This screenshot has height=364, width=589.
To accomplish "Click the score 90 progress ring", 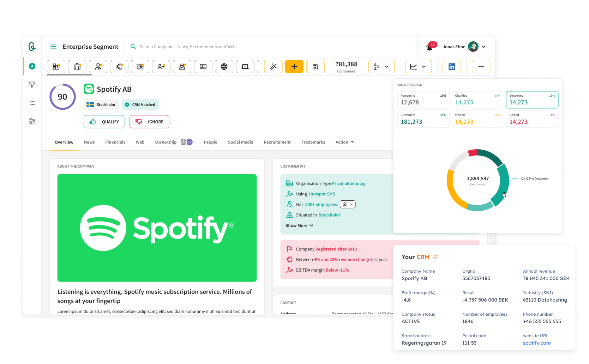I will tap(62, 97).
